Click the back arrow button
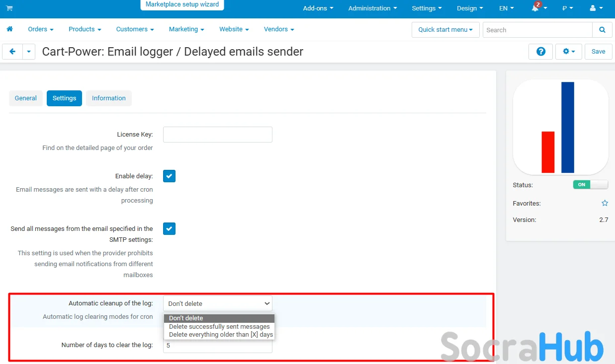Viewport: 615px width, 364px height. tap(12, 52)
